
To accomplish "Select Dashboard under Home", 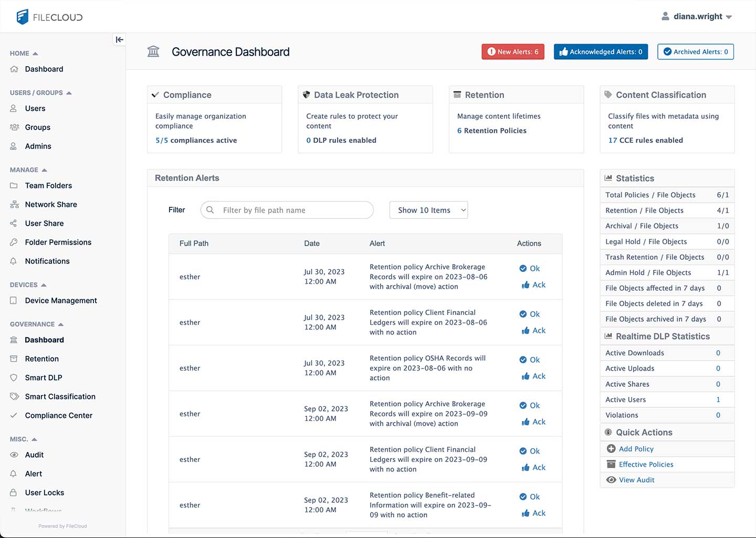I will click(44, 69).
